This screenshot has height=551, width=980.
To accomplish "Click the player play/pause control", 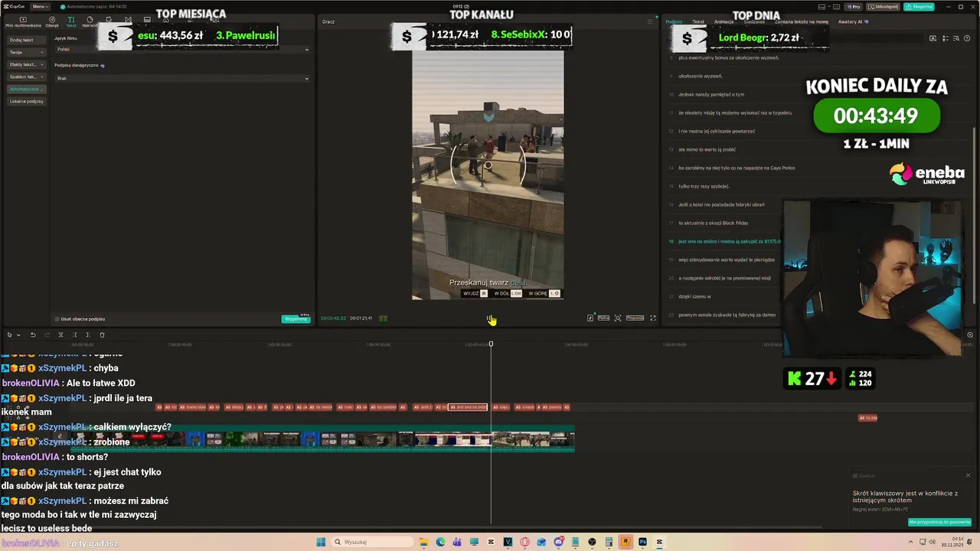I will pos(490,318).
